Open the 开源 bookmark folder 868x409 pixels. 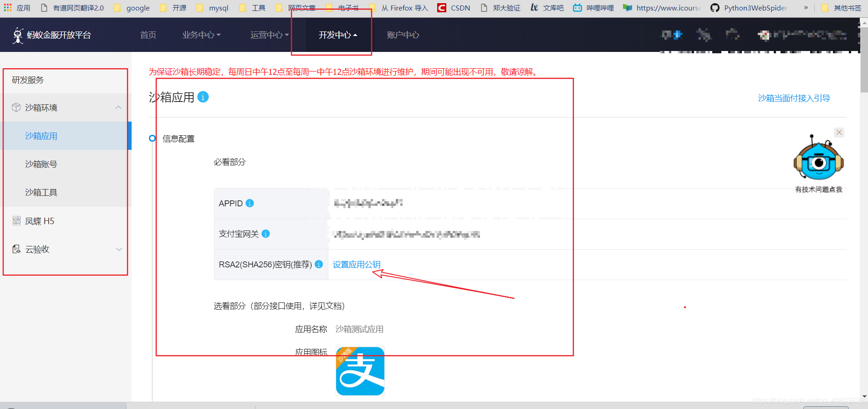[174, 8]
